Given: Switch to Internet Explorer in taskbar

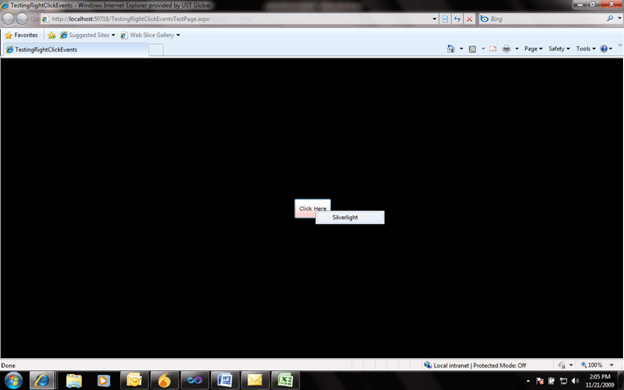Looking at the screenshot, I should pos(42,380).
